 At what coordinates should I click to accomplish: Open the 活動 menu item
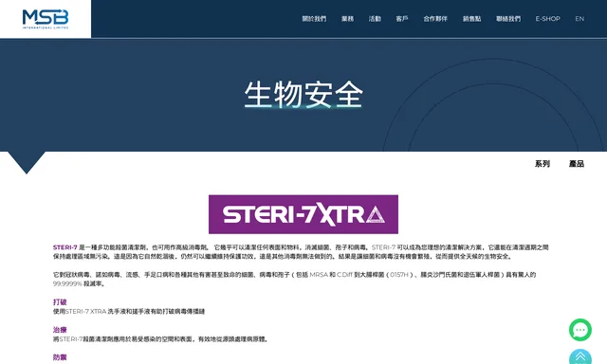pos(375,19)
